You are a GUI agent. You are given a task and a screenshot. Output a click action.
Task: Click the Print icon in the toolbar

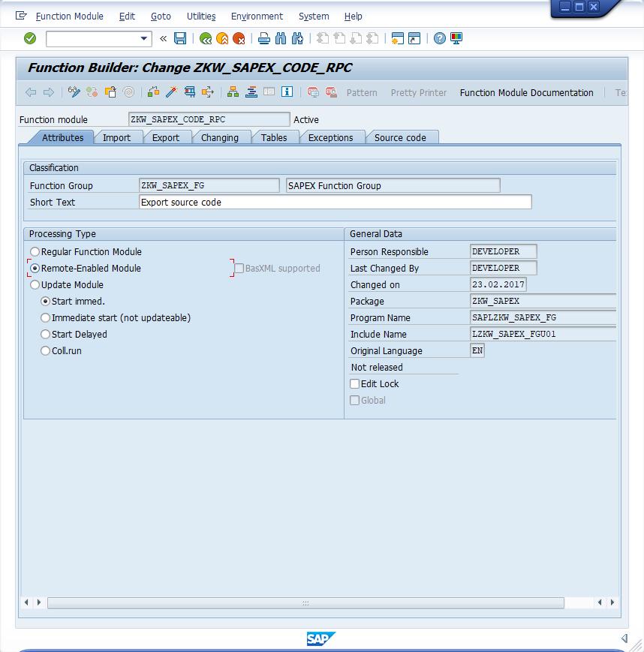coord(263,38)
